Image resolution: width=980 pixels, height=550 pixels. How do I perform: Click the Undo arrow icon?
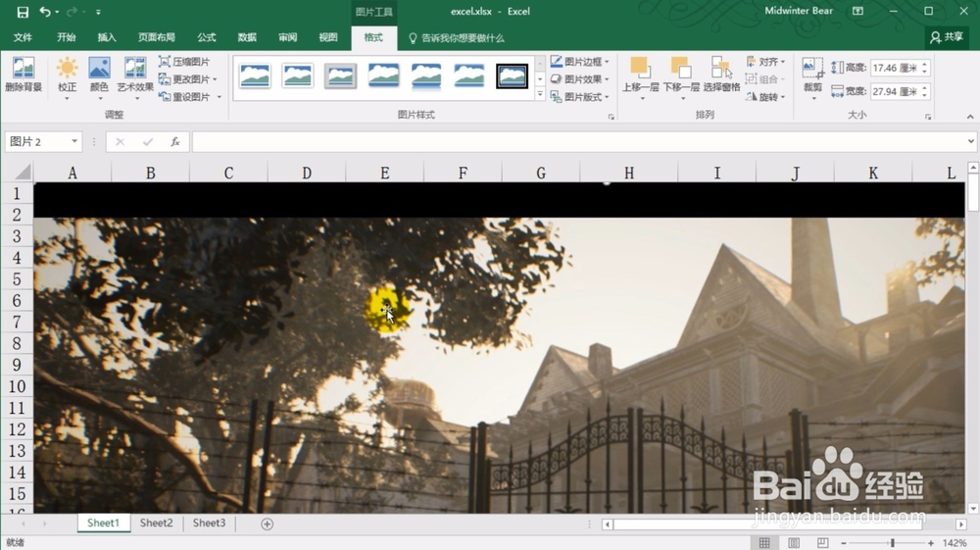pyautogui.click(x=45, y=12)
